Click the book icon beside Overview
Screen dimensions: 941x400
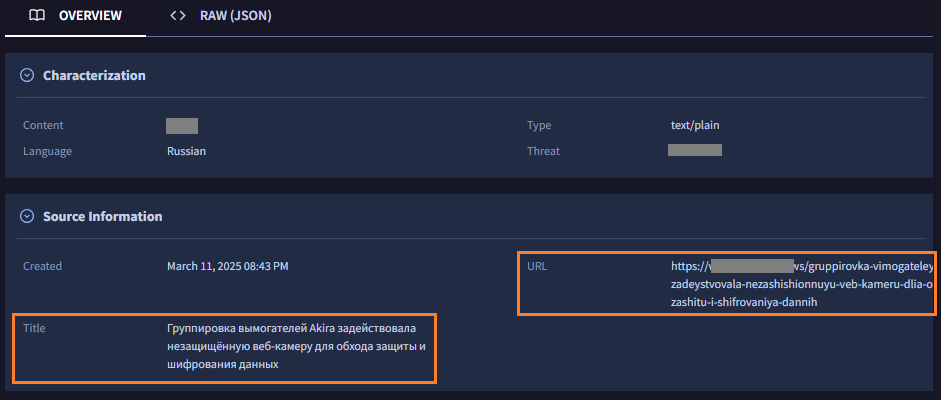[x=36, y=16]
